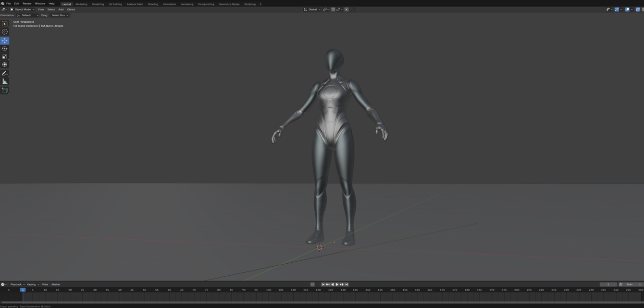Select the Annotate tool
The width and height of the screenshot is (644, 308).
[x=5, y=74]
